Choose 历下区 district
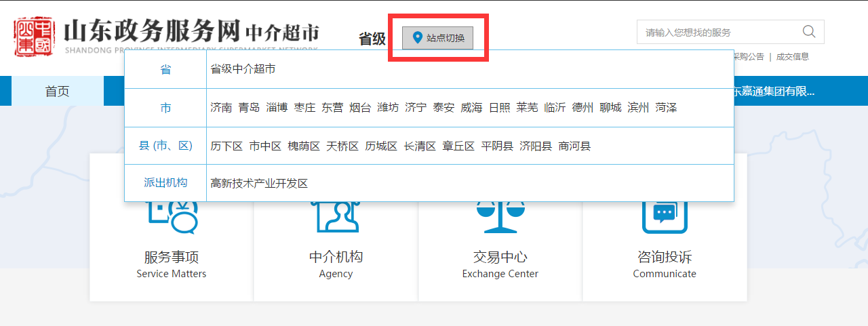The height and width of the screenshot is (326, 868). pos(226,146)
